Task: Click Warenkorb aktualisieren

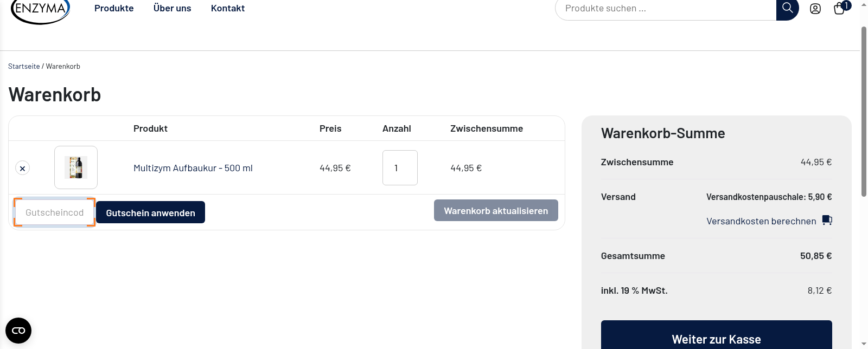Action: click(495, 210)
